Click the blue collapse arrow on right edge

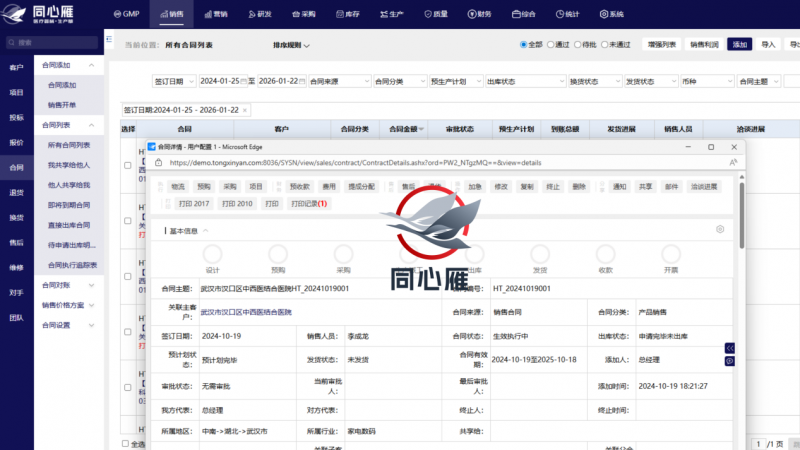pos(730,347)
